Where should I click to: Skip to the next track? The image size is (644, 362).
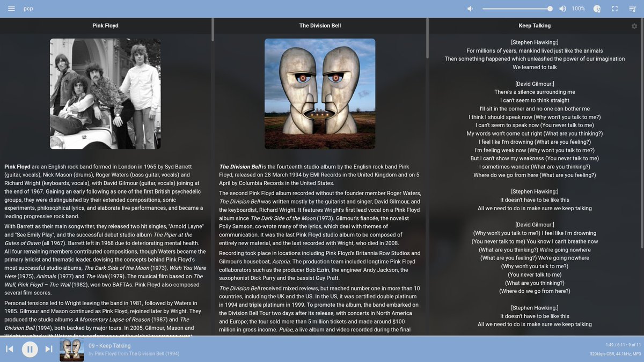click(x=49, y=349)
